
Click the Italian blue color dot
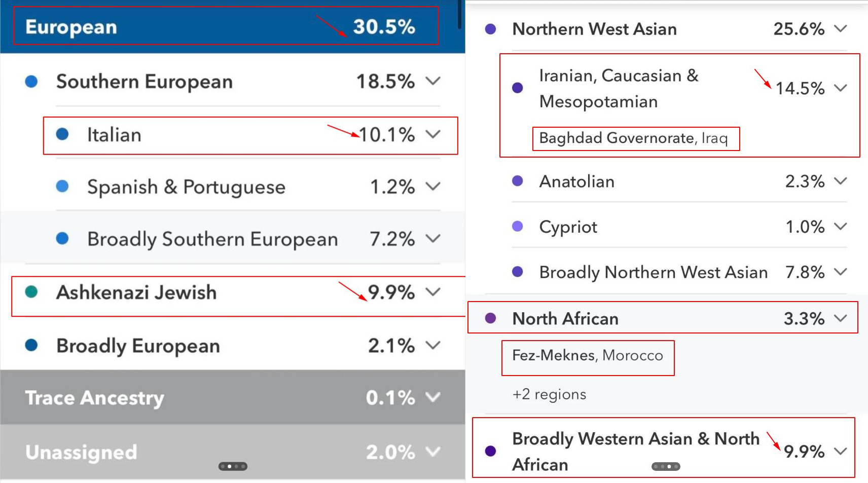click(x=62, y=134)
